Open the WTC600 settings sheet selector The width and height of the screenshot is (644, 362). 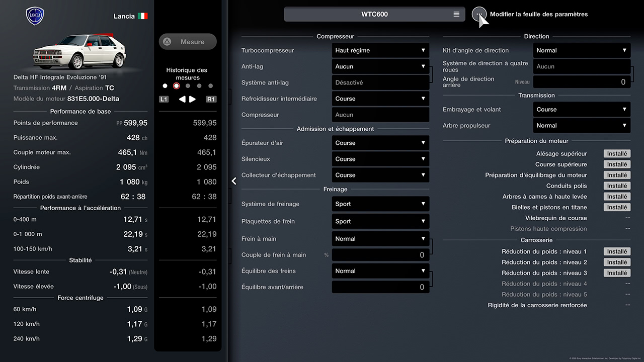point(374,14)
